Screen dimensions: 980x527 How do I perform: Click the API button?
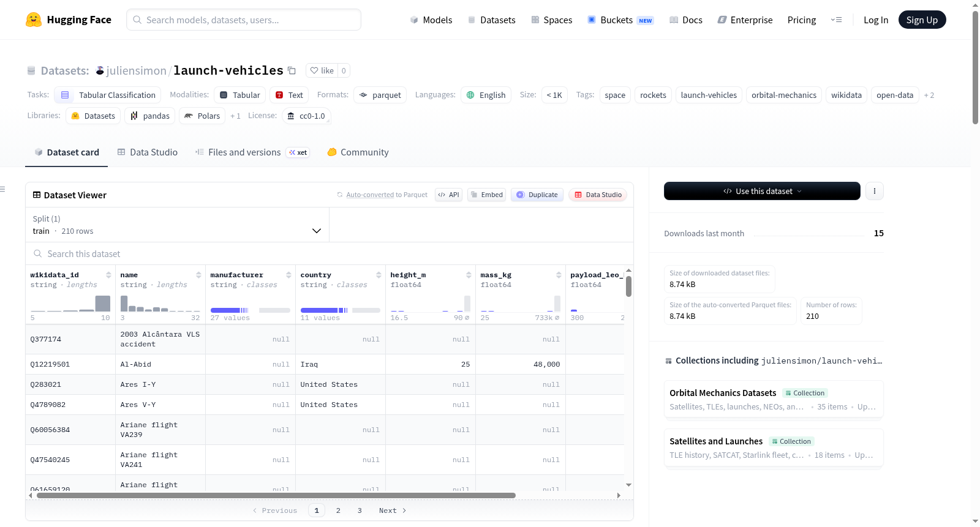tap(448, 195)
